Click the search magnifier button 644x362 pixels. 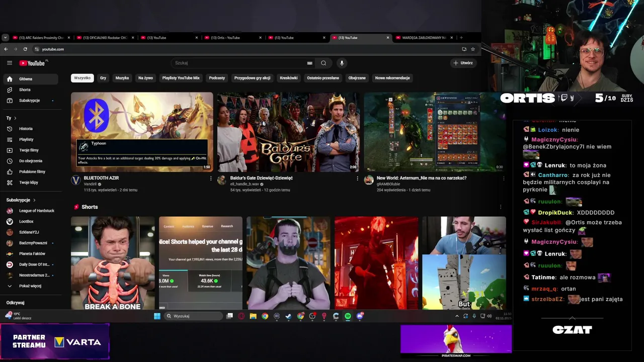coord(324,63)
